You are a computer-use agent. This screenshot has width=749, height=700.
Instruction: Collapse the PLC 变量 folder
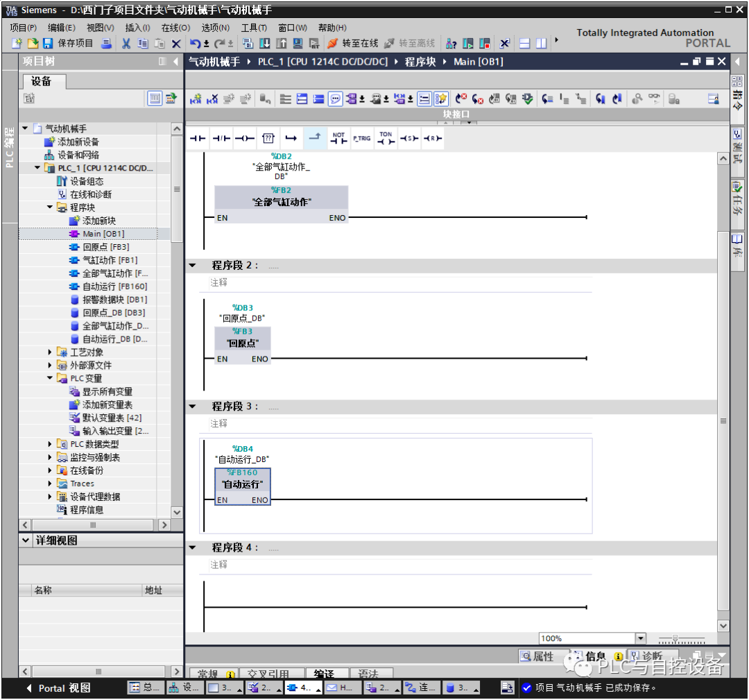coord(50,378)
